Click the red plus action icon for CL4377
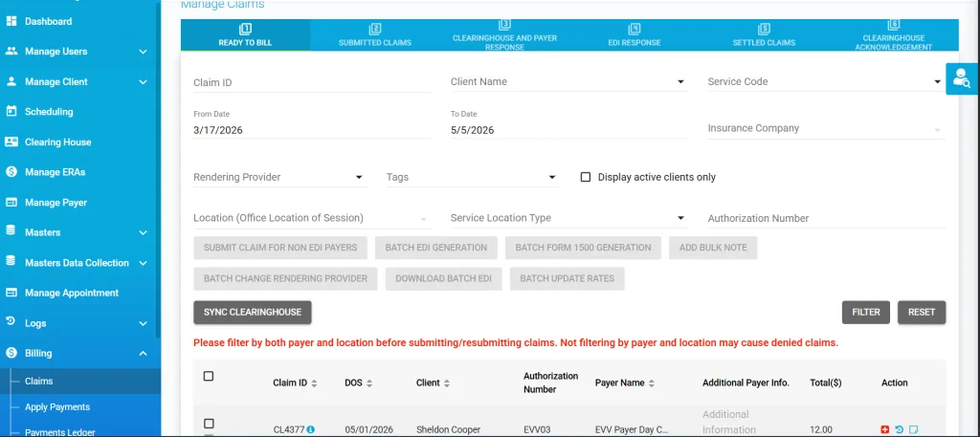Screen dimensions: 980x437 (x=884, y=429)
